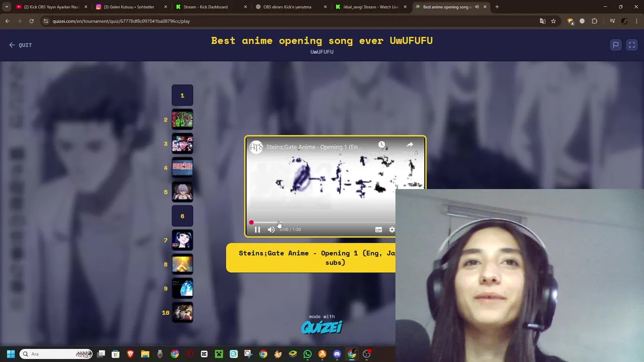Toggle fullscreen mode on Quizei
Image resolution: width=644 pixels, height=362 pixels.
[632, 45]
